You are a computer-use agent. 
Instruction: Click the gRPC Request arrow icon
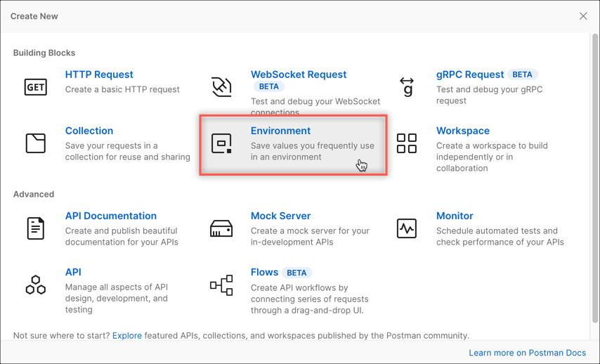tap(407, 86)
